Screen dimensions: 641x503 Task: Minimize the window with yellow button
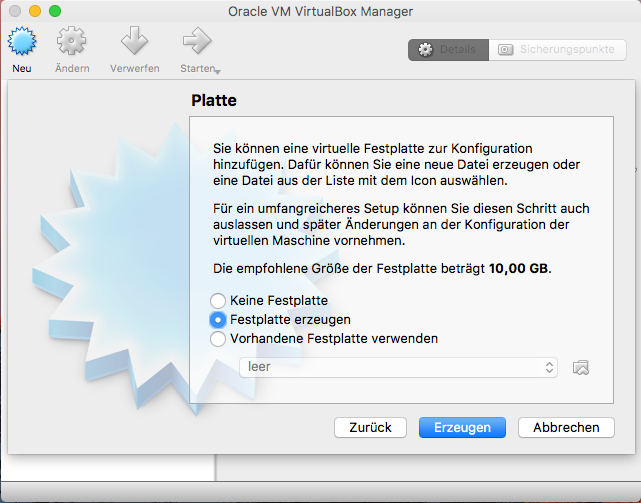tap(35, 11)
